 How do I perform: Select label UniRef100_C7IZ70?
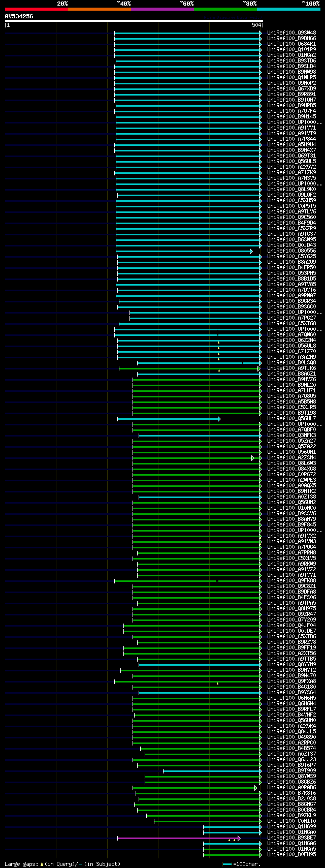(291, 352)
